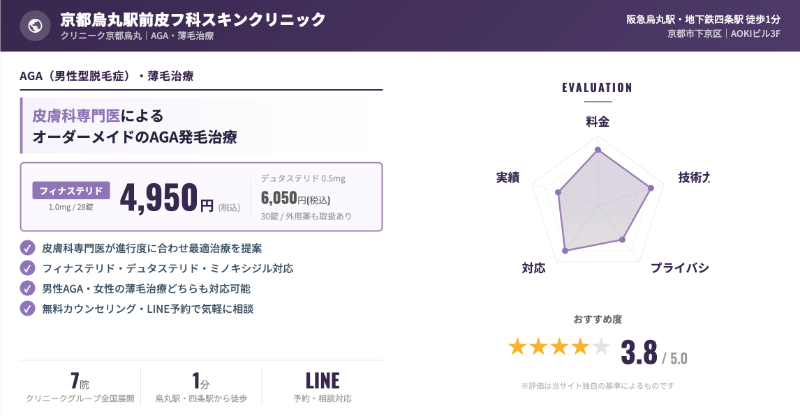Click the 4,950円 price figure
Screen dimensions: 800x418
tap(166, 197)
